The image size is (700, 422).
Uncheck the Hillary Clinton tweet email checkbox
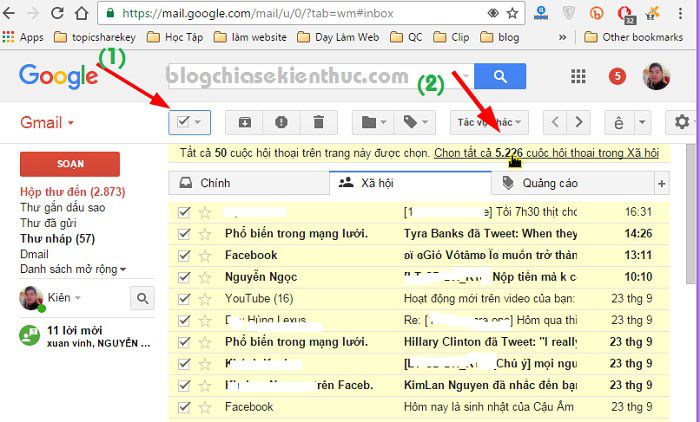(x=184, y=342)
